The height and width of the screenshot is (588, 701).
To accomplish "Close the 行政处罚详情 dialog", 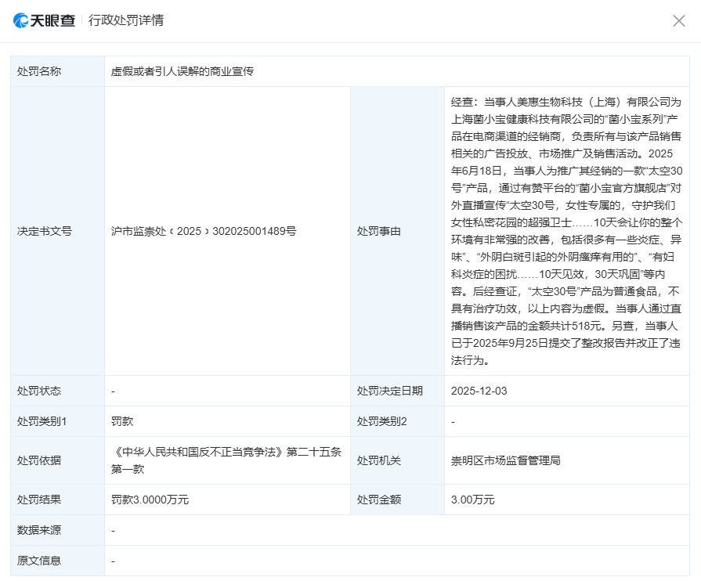I will (678, 21).
